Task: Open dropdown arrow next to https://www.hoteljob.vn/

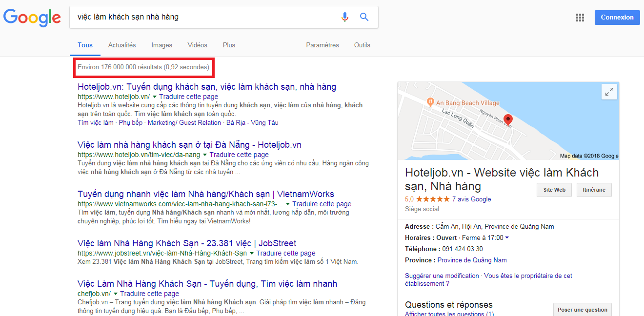Action: [x=154, y=97]
